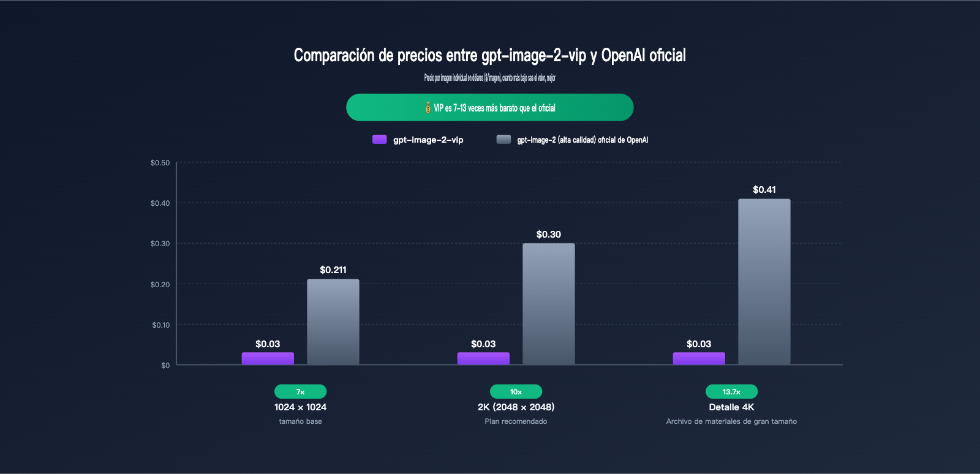Select the 13.7× green badge
This screenshot has width=980, height=474.
pyautogui.click(x=731, y=391)
